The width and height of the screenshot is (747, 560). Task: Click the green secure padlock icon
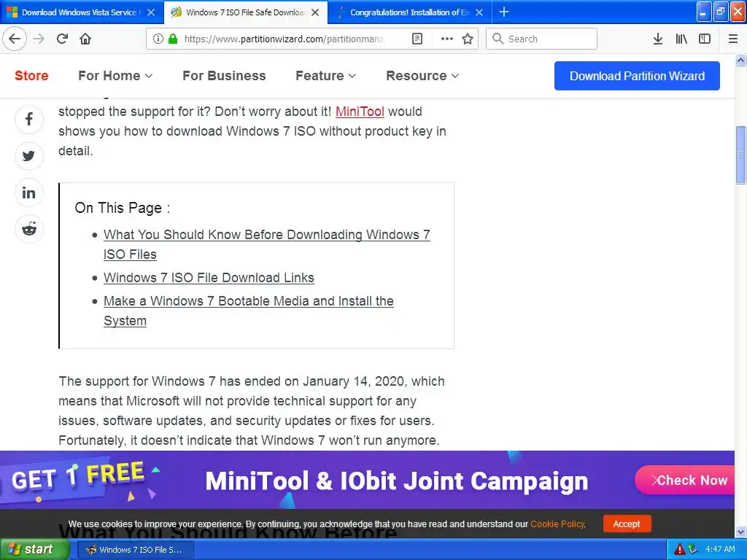tap(173, 39)
